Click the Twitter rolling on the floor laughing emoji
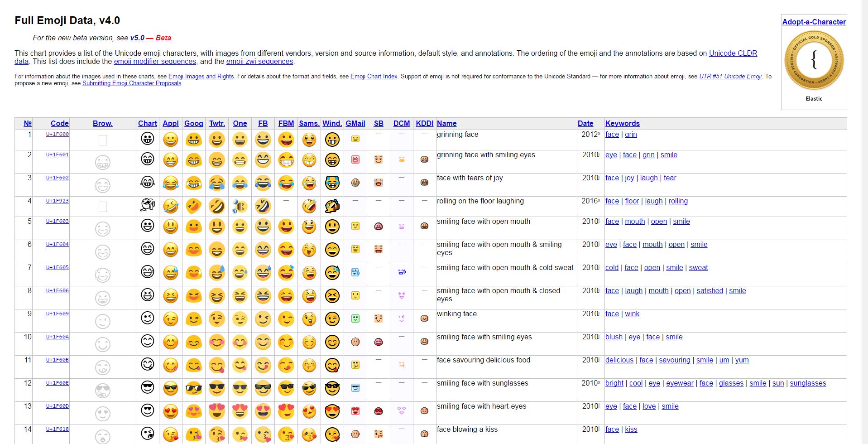This screenshot has width=868, height=444. pyautogui.click(x=217, y=207)
